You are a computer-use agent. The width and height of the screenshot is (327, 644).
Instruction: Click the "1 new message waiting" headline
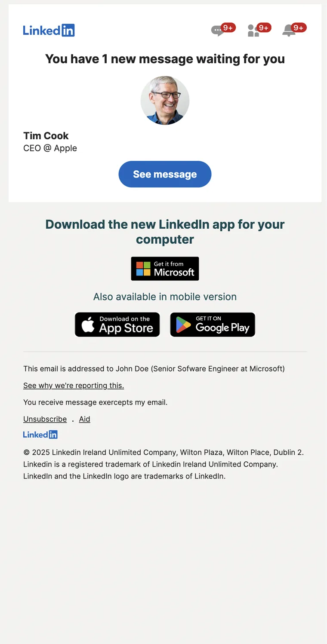pyautogui.click(x=165, y=59)
